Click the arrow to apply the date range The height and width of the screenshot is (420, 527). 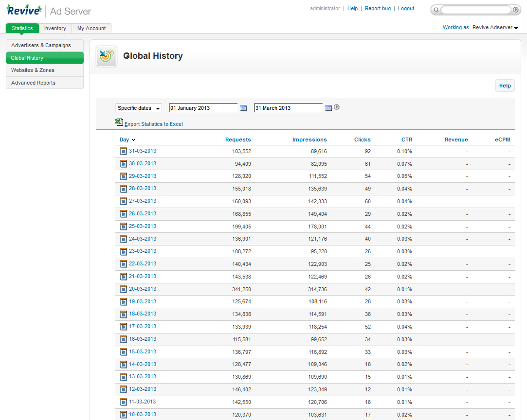(337, 107)
